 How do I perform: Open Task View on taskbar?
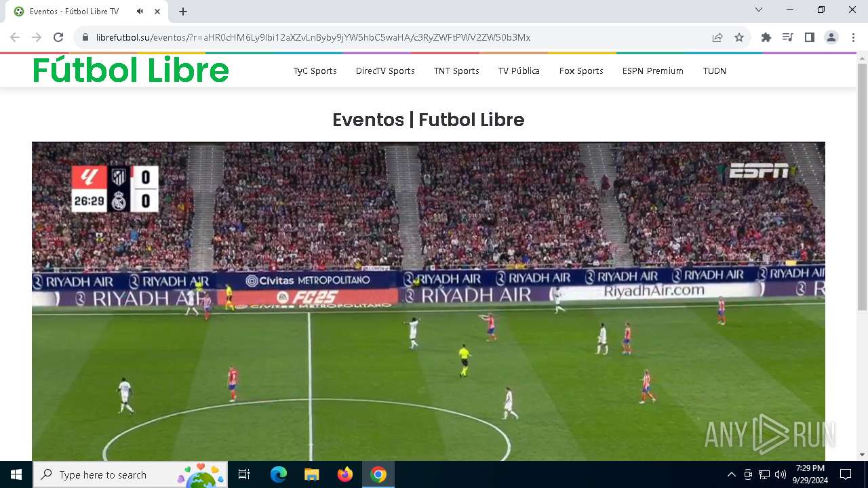point(244,474)
